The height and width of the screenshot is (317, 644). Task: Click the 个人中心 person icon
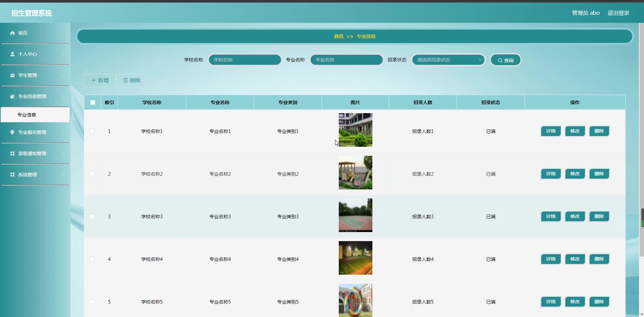coord(12,54)
